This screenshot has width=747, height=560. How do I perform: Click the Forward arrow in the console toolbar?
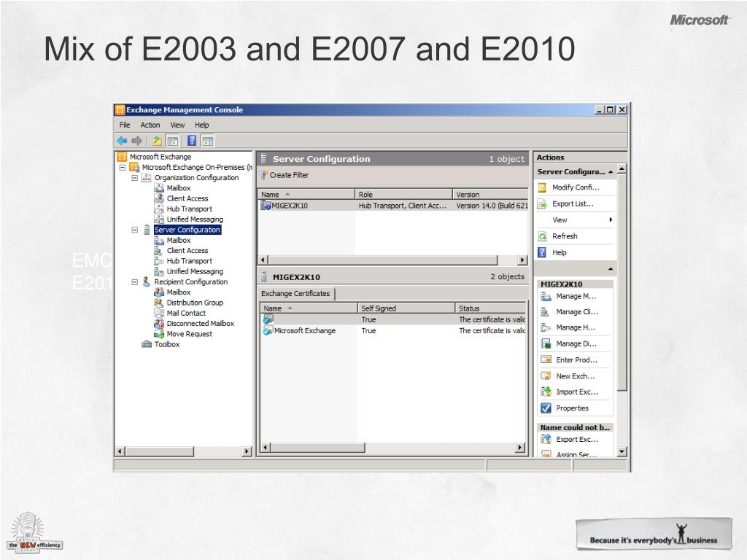137,141
